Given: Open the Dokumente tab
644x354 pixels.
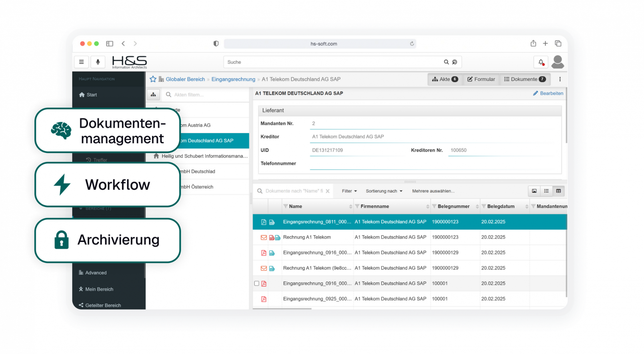Looking at the screenshot, I should click(x=525, y=79).
